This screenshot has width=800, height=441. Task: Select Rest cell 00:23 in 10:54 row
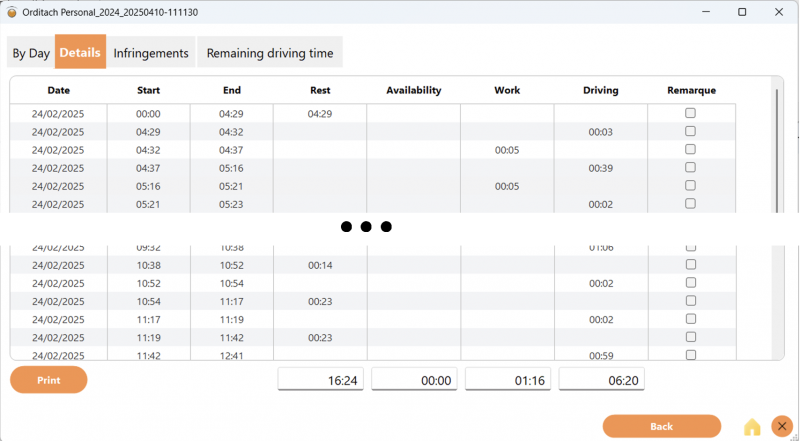pyautogui.click(x=320, y=302)
